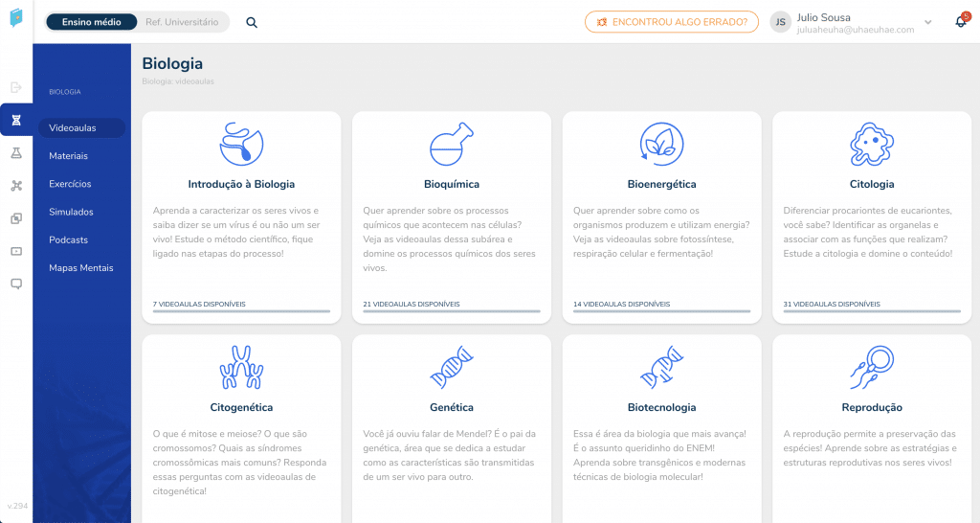The width and height of the screenshot is (980, 523).
Task: Open Exercícios in the sidebar menu
Action: point(70,184)
